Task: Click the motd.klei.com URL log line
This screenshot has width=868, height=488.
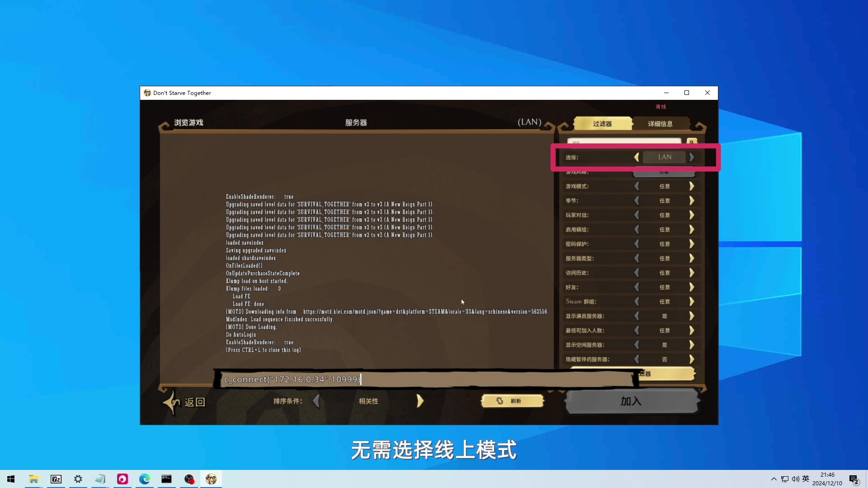Action: (387, 312)
